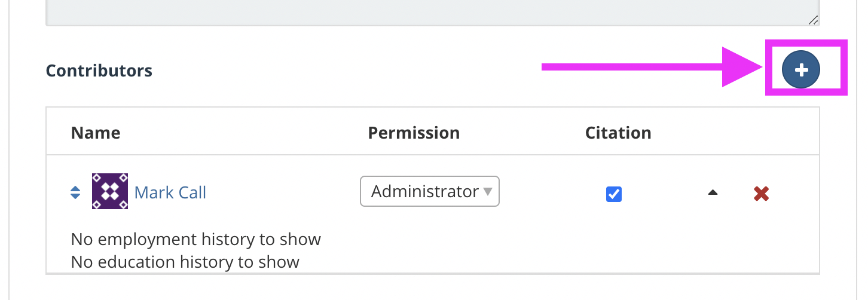Click "No employment history to show" text
The width and height of the screenshot is (868, 300).
(x=196, y=239)
